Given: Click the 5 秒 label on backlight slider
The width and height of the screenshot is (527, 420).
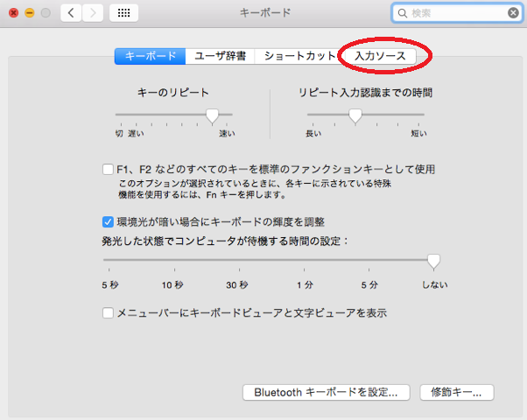Looking at the screenshot, I should pos(110,285).
